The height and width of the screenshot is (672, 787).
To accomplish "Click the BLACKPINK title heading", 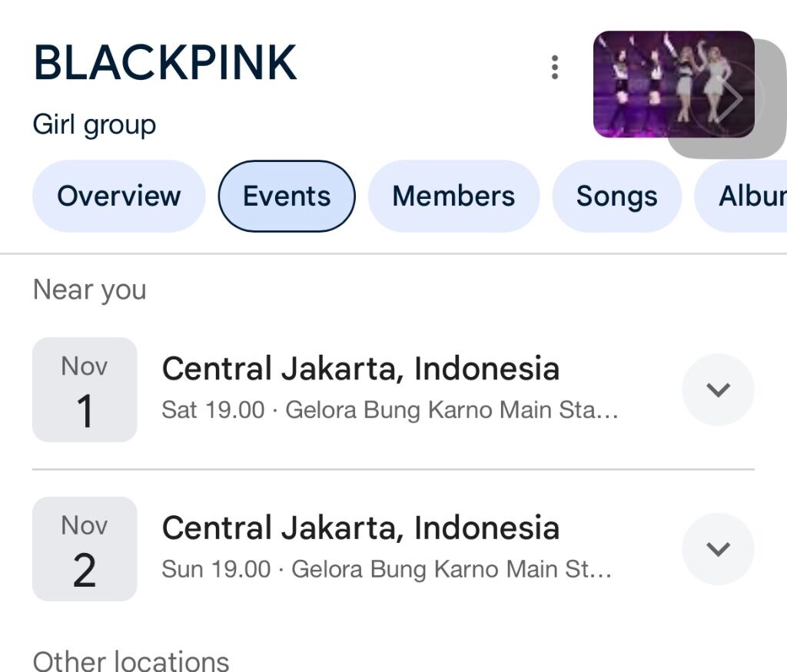I will [165, 63].
